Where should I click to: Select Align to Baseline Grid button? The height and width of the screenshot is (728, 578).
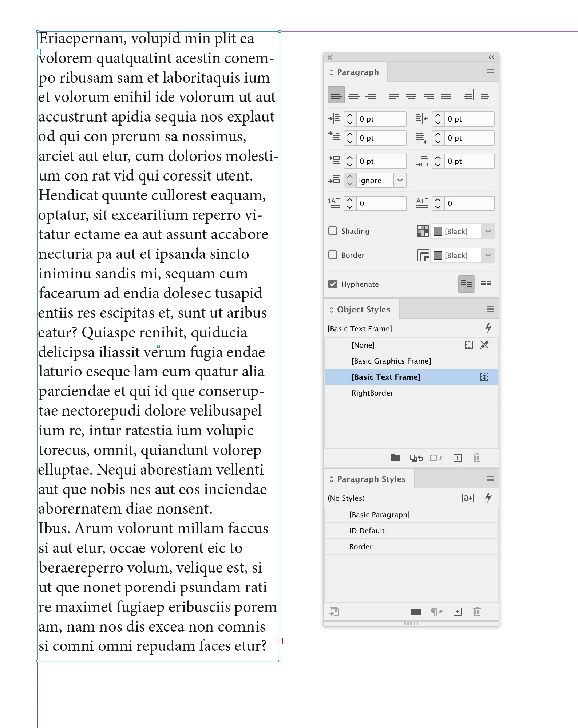point(486,284)
